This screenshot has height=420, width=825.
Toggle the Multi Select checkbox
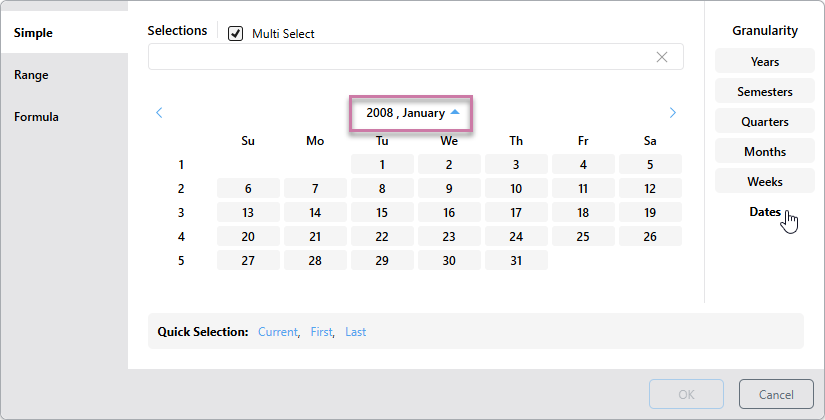point(236,34)
